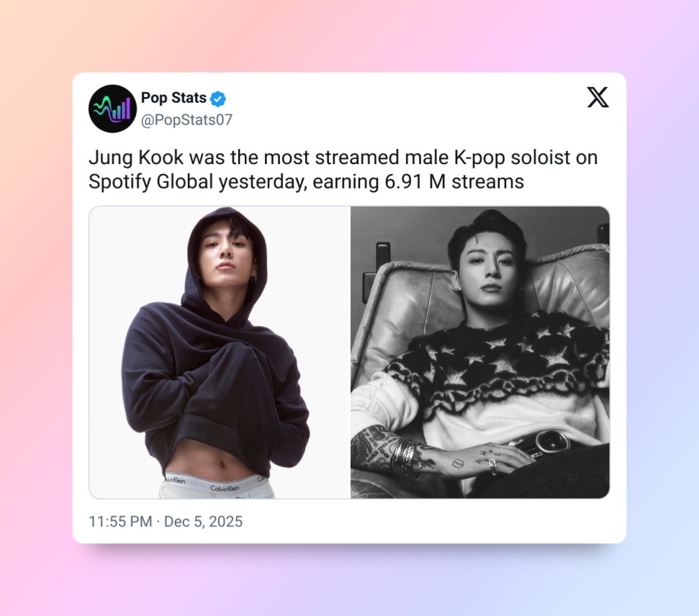Screen dimensions: 699x616
Task: Click the words "Jung Kook" in tweet
Action: coord(136,158)
